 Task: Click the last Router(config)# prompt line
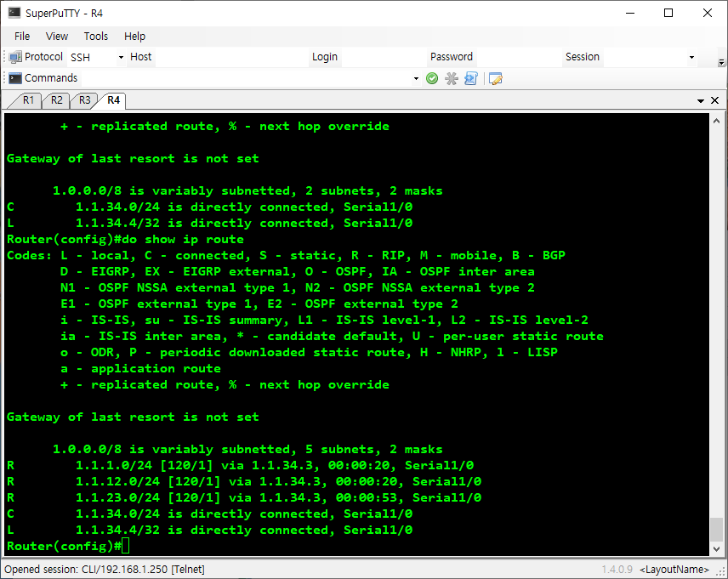(x=68, y=546)
